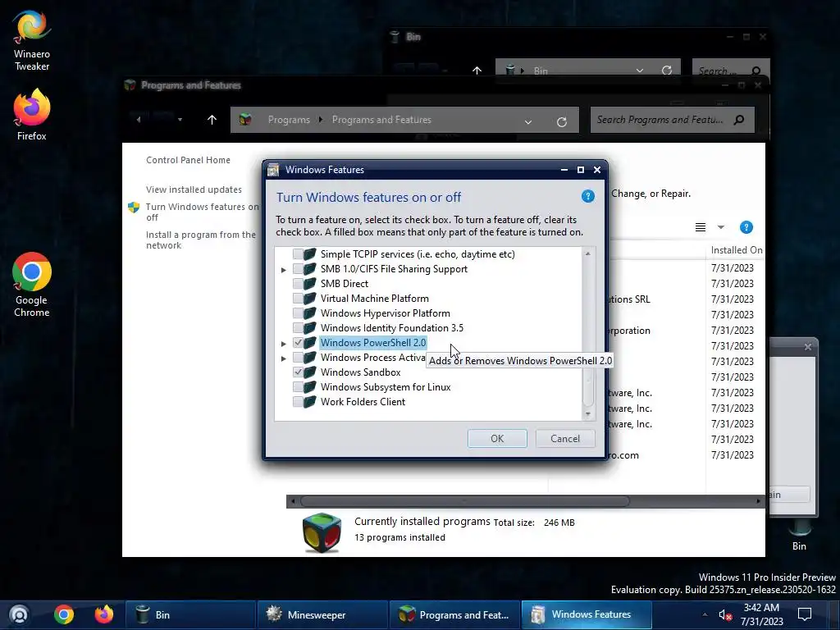Cancel the Windows Features dialog

565,438
